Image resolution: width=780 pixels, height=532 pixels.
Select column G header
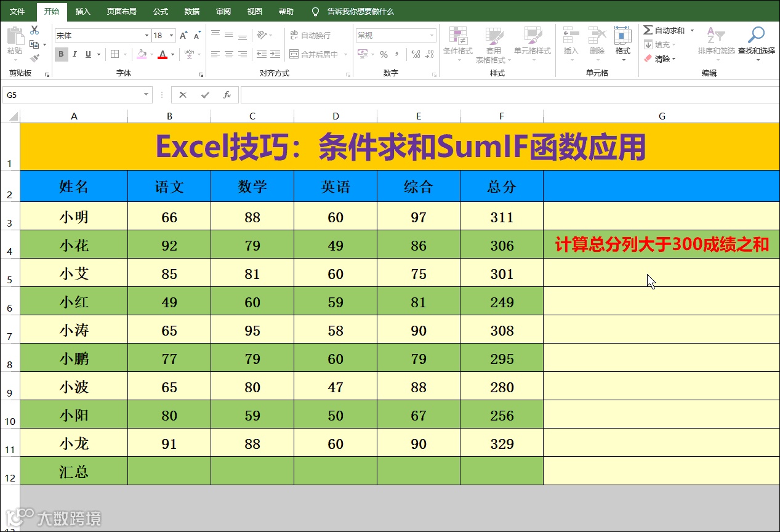click(662, 116)
